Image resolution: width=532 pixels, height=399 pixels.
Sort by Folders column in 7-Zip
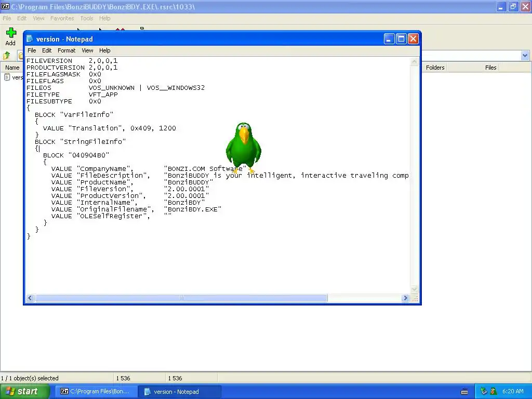[x=435, y=68]
